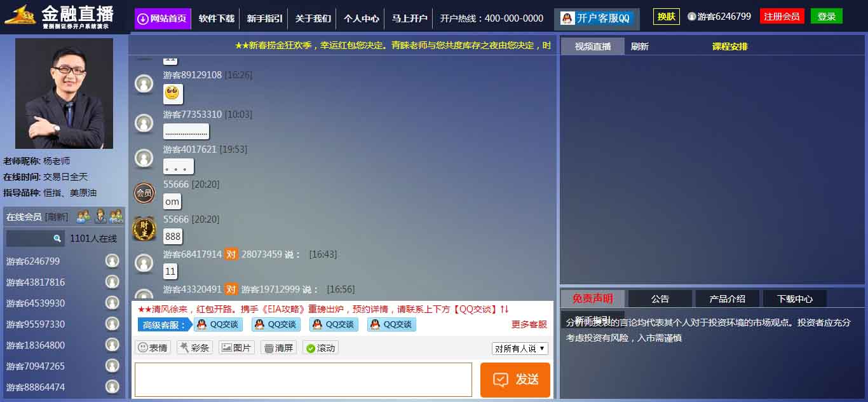Click the 表情 emoji button
The image size is (868, 402).
(153, 348)
